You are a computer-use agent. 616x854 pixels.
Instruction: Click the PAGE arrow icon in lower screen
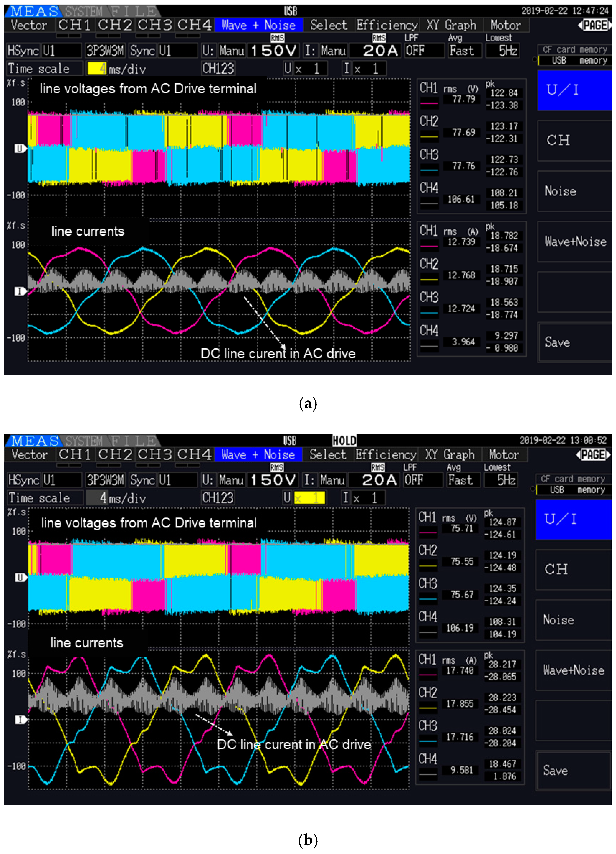[593, 455]
